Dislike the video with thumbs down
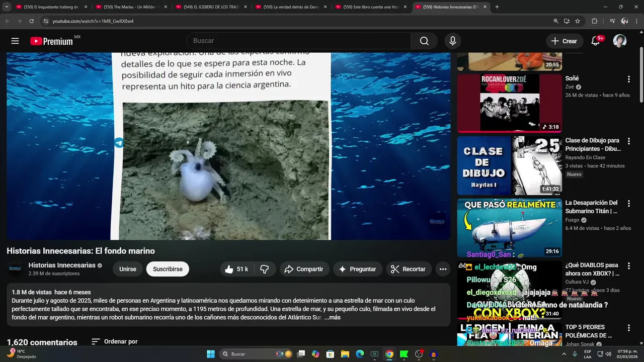The width and height of the screenshot is (644, 362). coord(265,269)
